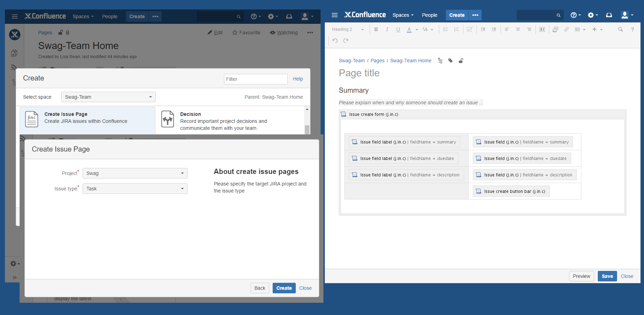Open administration gear menu in right window
Image resolution: width=644 pixels, height=315 pixels.
coord(593,15)
